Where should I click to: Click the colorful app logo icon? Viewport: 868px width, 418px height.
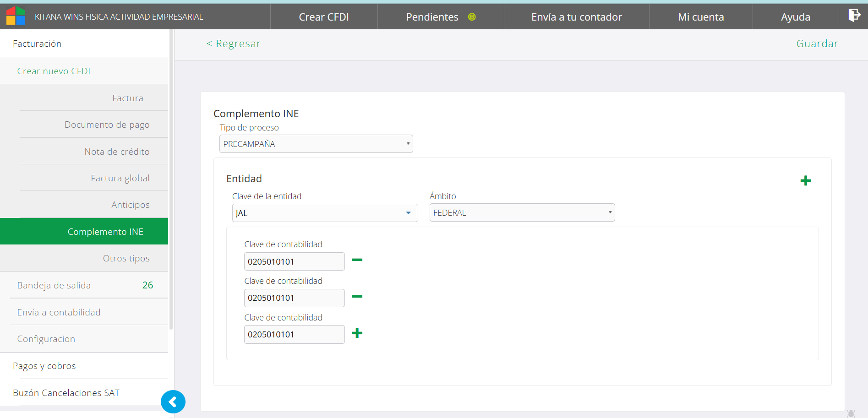pyautogui.click(x=16, y=16)
